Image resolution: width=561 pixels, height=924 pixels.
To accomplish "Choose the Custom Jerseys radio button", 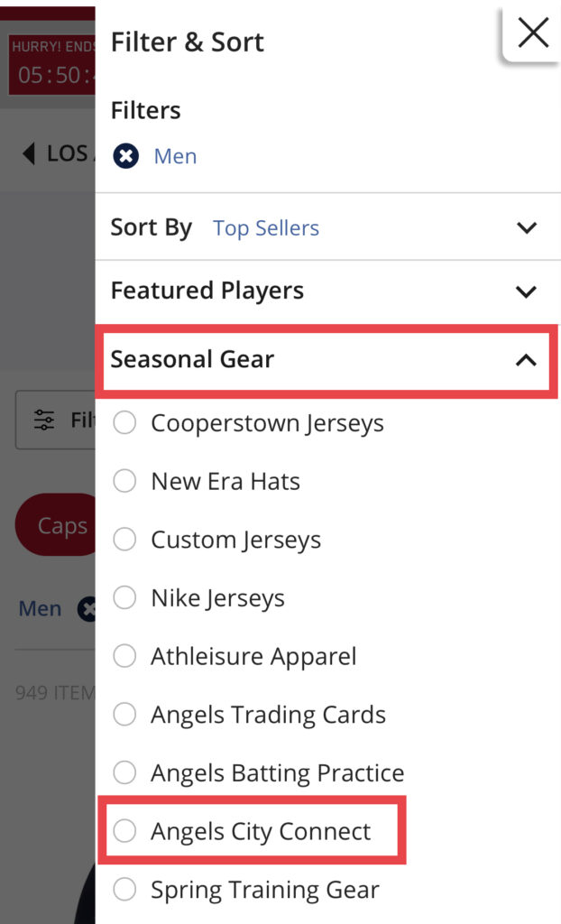I will tap(124, 540).
